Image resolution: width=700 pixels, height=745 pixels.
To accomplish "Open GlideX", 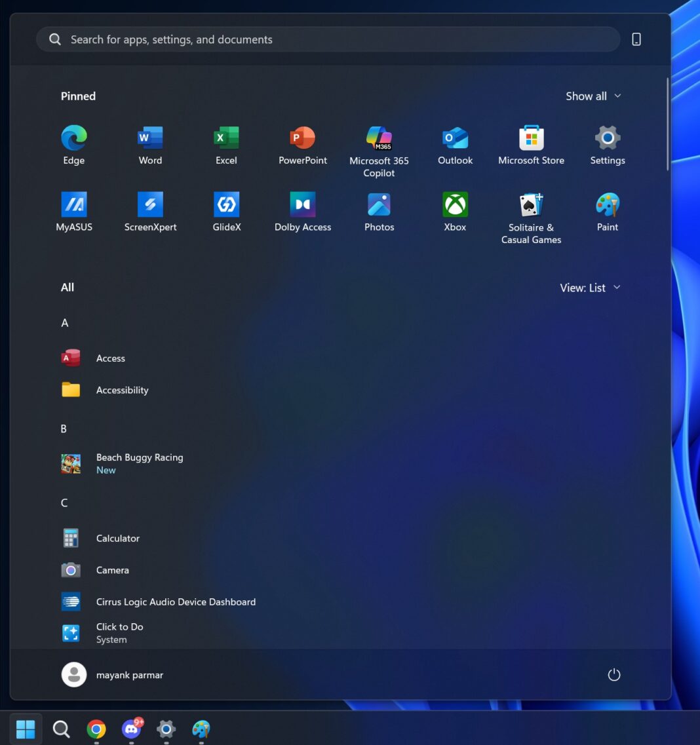I will 226,210.
